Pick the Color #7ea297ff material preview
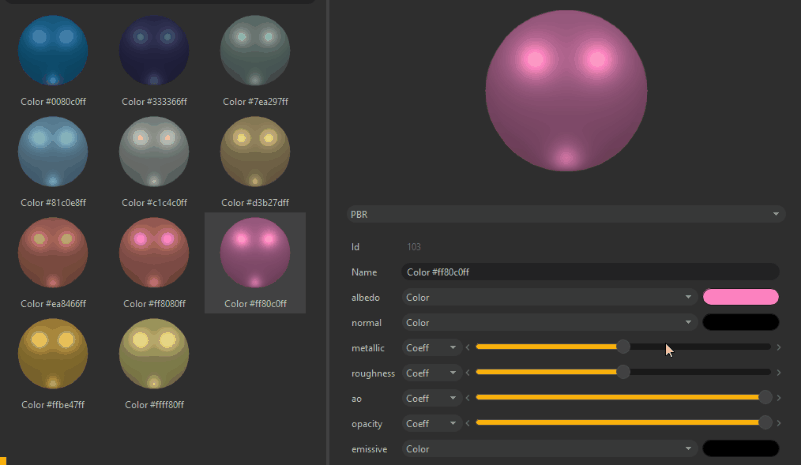801x465 pixels. [255, 51]
